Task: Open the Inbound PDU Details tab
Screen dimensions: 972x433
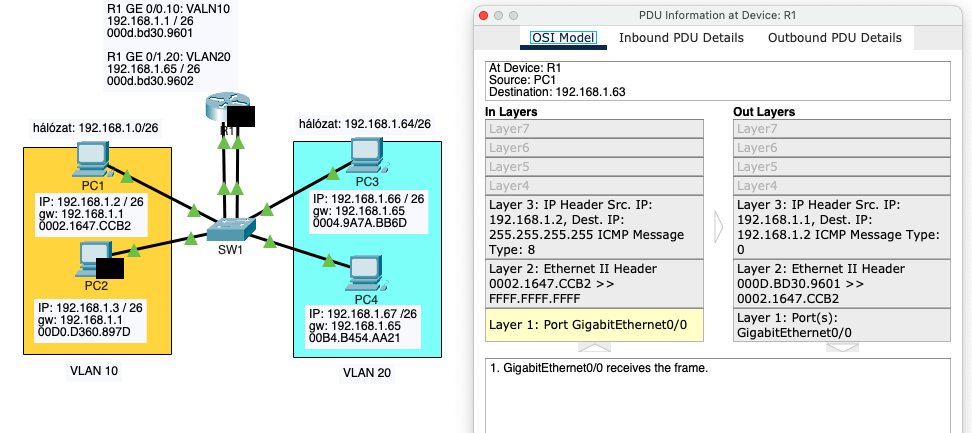Action: point(681,38)
